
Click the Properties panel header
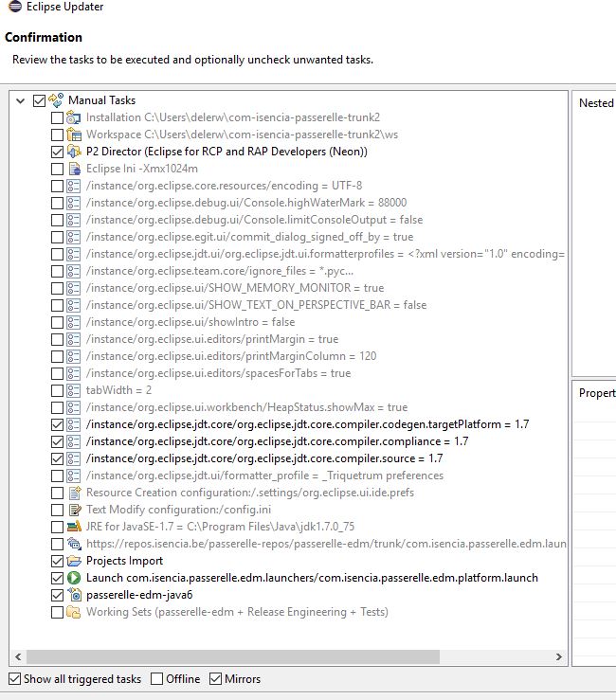(597, 393)
